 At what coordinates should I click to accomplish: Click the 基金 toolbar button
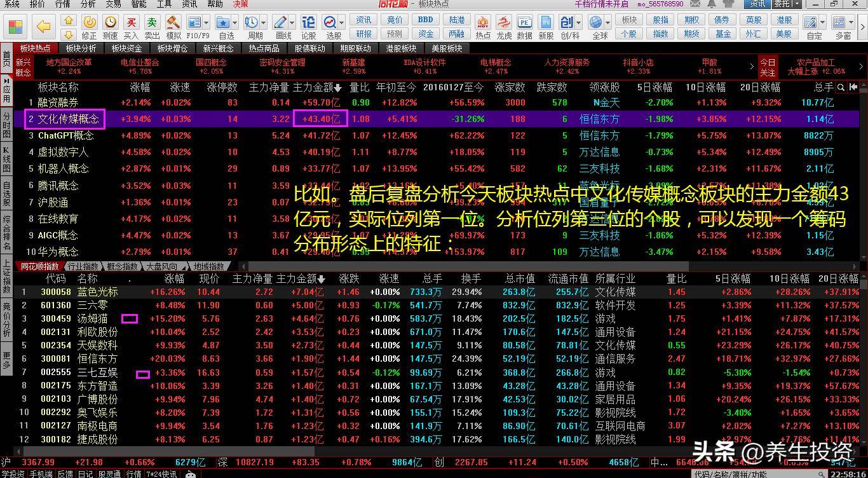pos(723,34)
